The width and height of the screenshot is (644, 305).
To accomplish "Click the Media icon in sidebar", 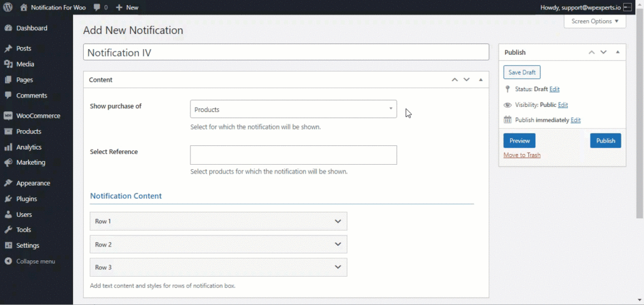I will (8, 64).
